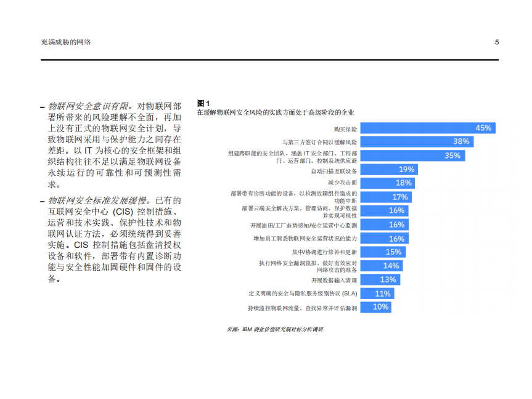This screenshot has height=399, width=532.
Task: Click the 19% 自动扫描互联设备 bar
Action: (x=388, y=169)
